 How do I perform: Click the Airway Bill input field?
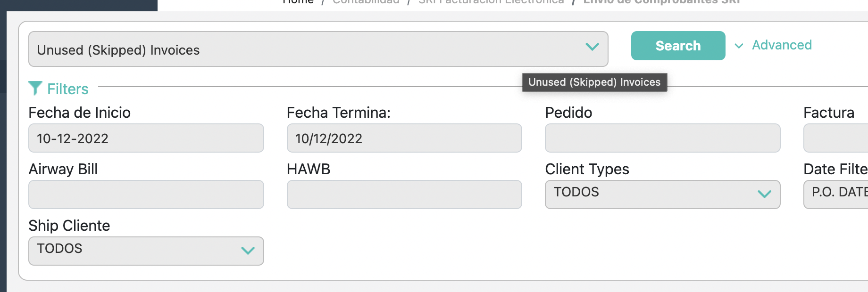pos(146,195)
